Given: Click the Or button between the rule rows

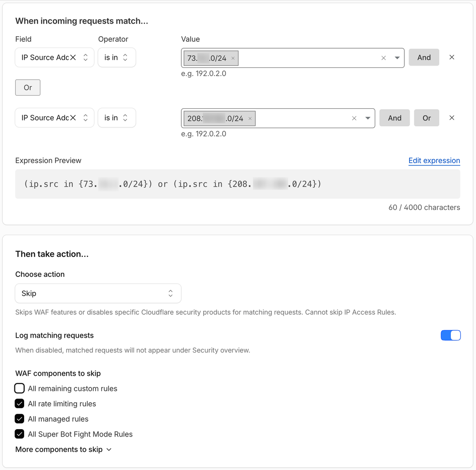Looking at the screenshot, I should 27,88.
